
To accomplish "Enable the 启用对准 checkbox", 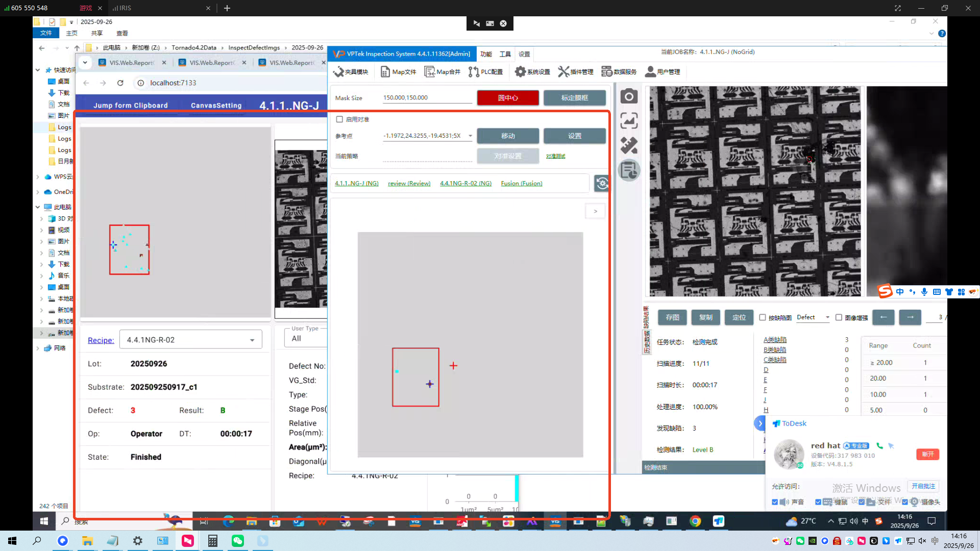I will (339, 119).
